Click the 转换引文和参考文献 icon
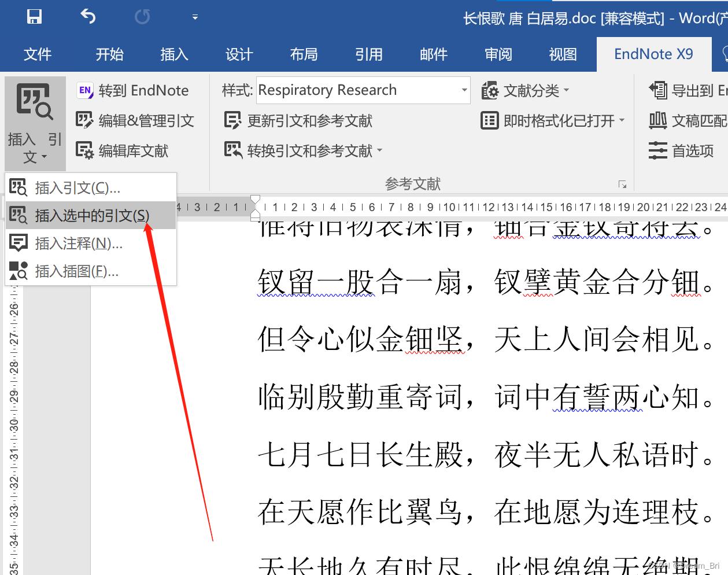Image resolution: width=728 pixels, height=575 pixels. click(x=233, y=150)
